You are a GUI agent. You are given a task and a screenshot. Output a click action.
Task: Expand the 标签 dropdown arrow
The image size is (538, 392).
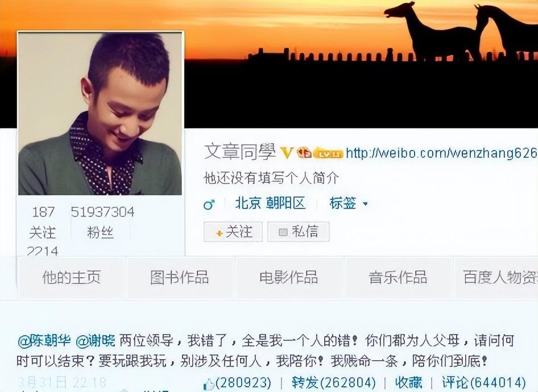point(365,203)
